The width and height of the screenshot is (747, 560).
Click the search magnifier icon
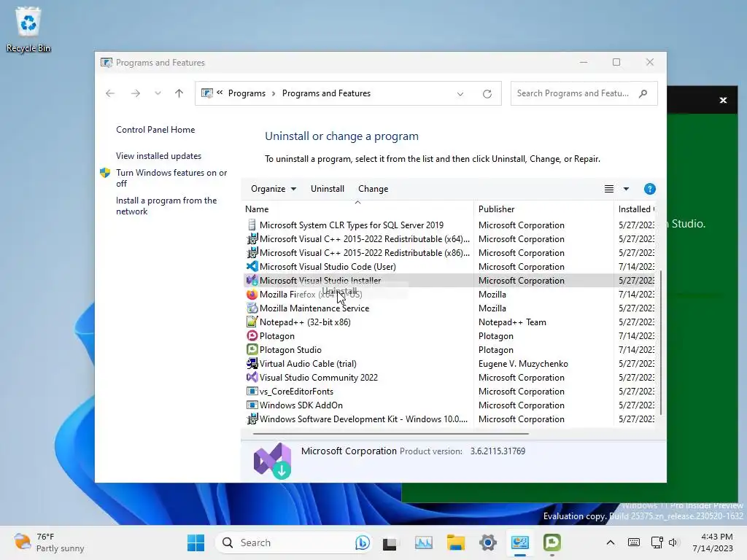(643, 93)
